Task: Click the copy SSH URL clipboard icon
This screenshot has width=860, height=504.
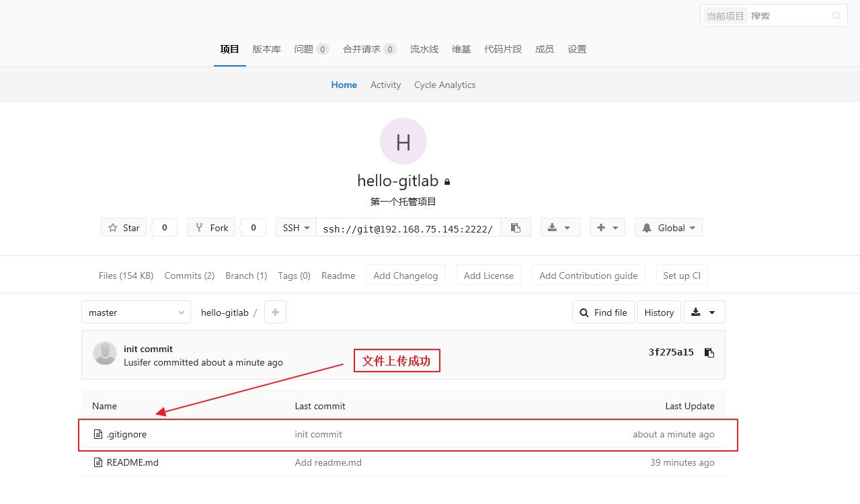Action: tap(516, 228)
